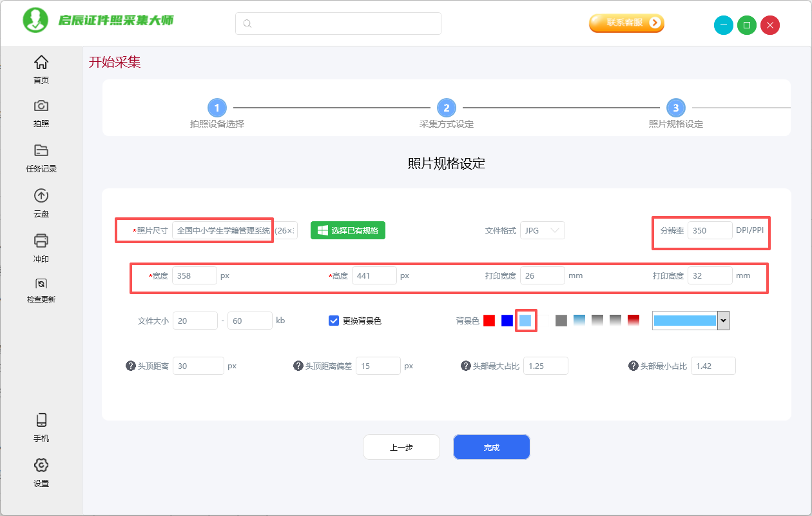The image size is (812, 516).
Task: Open the 冲印 print section
Action: pos(41,248)
